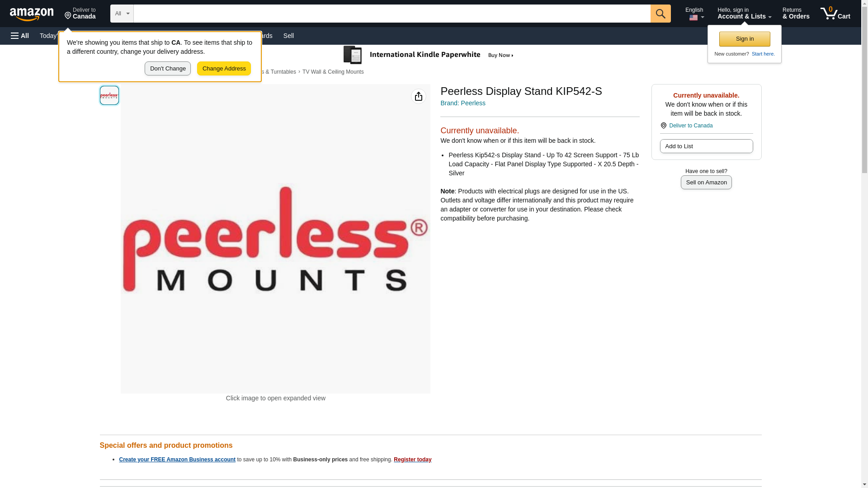This screenshot has height=488, width=868.
Task: Click the share icon on the product image
Action: click(x=419, y=96)
